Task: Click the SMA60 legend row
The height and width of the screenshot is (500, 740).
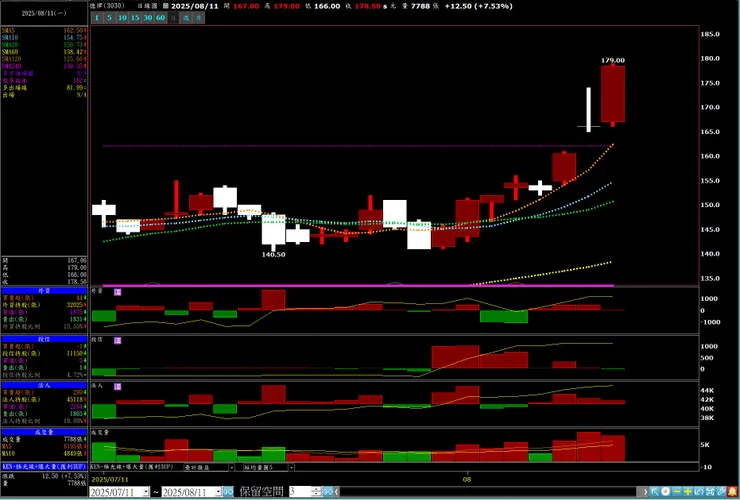Action: pyautogui.click(x=43, y=51)
